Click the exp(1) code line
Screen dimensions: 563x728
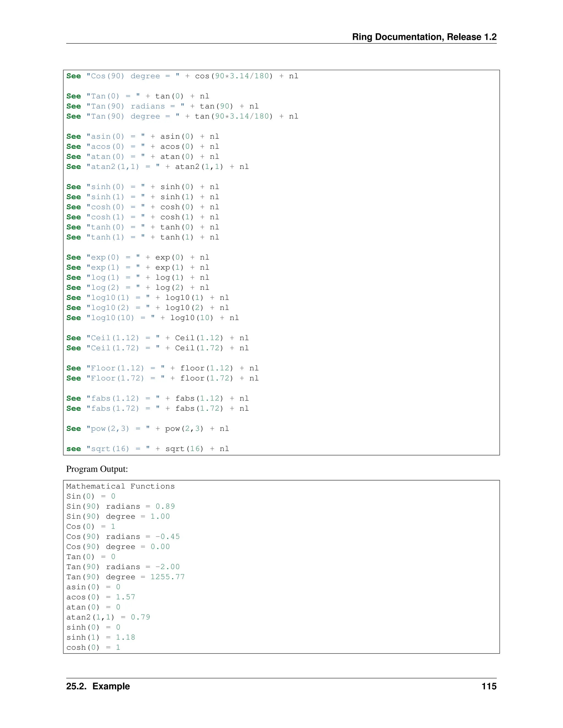coord(137,267)
